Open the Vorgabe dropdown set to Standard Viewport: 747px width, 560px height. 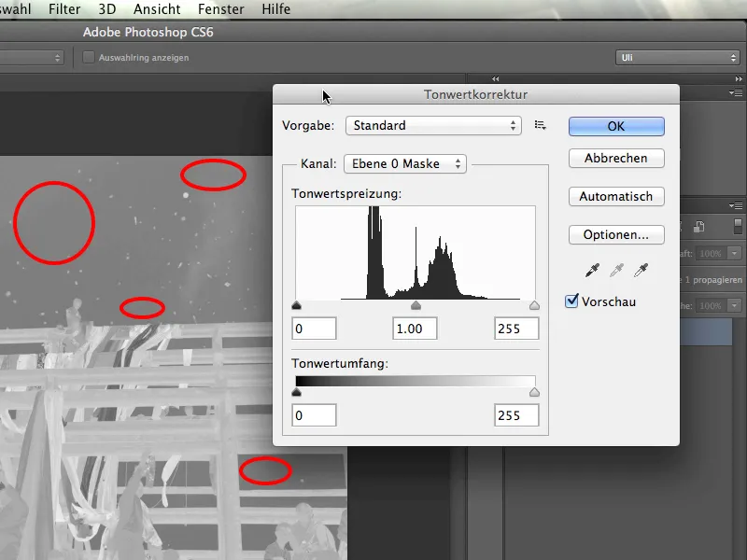coord(433,126)
